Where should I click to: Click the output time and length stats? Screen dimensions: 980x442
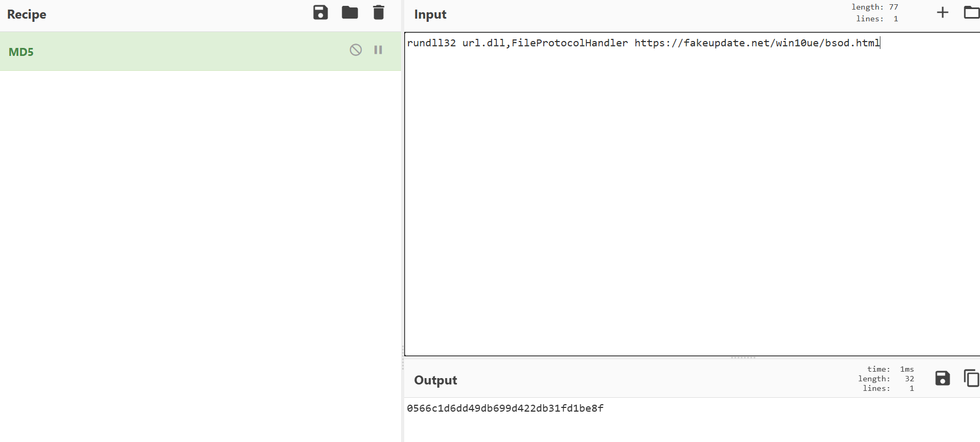coord(886,379)
